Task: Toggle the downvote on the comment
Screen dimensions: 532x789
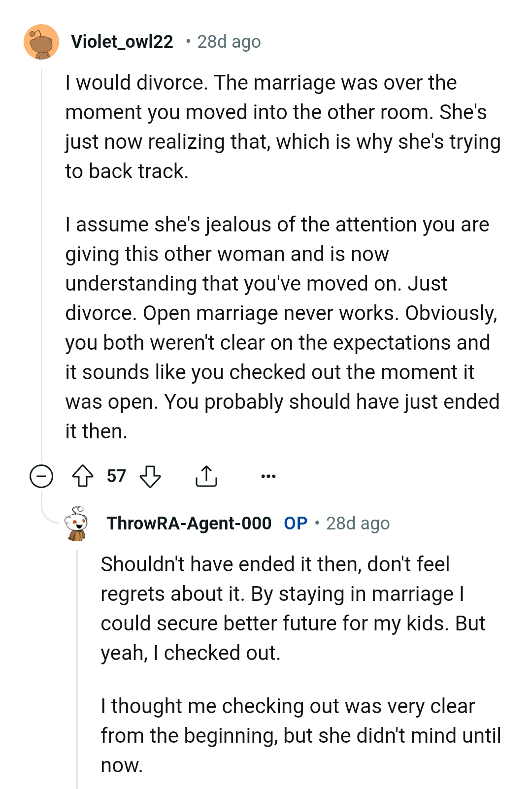Action: 150,476
